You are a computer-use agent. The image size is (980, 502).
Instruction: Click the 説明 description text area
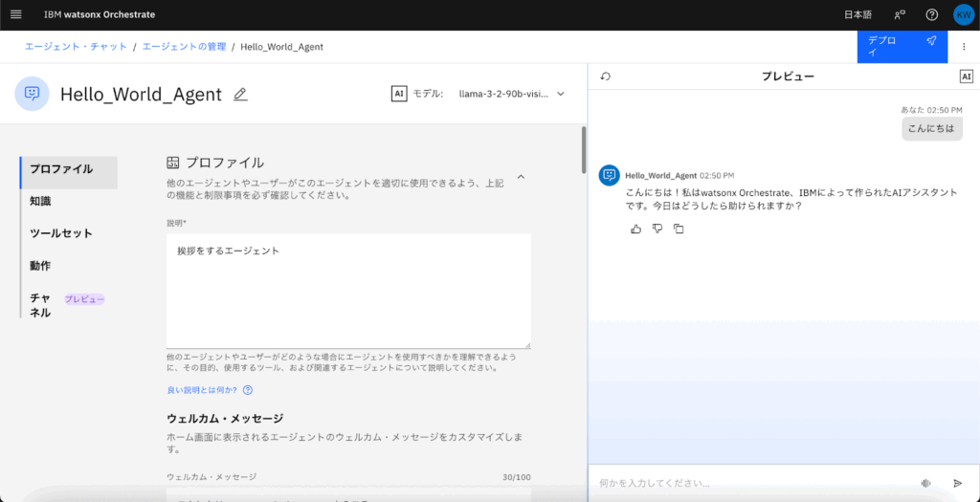click(348, 291)
